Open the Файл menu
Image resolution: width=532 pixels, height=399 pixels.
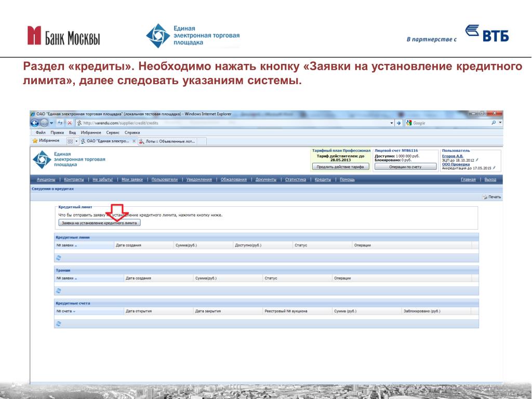[x=41, y=132]
